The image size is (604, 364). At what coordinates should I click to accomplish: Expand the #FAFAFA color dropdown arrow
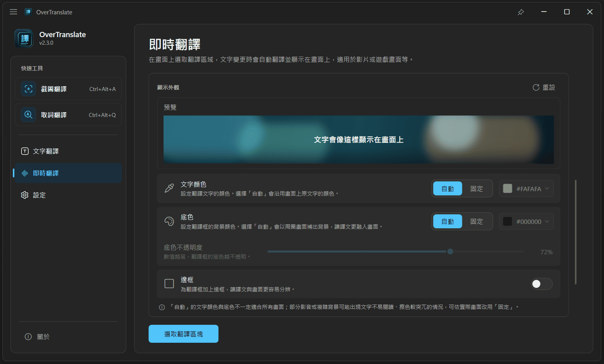pyautogui.click(x=547, y=189)
